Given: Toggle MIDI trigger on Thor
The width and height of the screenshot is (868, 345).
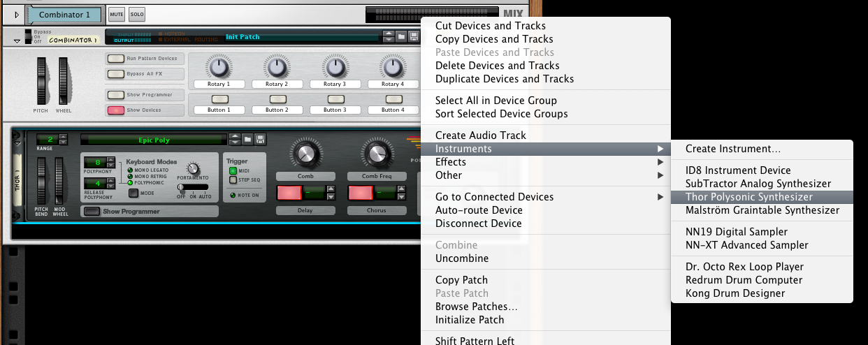Looking at the screenshot, I should point(233,171).
